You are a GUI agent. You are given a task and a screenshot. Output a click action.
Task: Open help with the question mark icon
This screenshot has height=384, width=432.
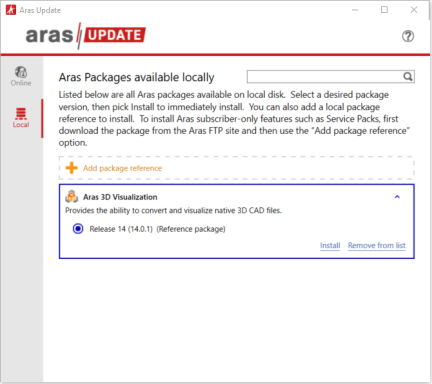408,36
